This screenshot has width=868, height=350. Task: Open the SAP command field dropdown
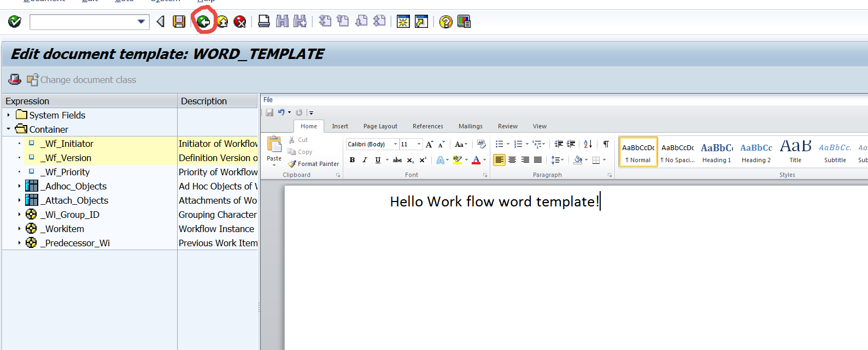(x=141, y=22)
